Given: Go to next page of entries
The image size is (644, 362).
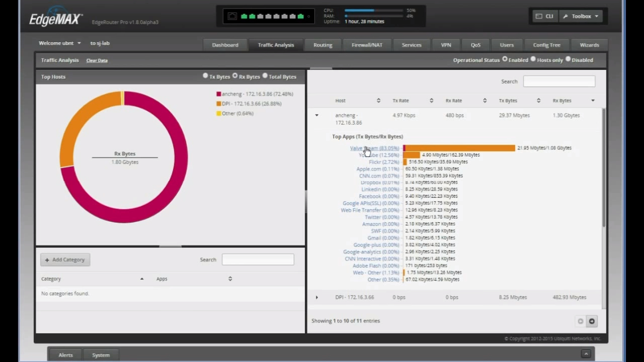Looking at the screenshot, I should tap(592, 321).
